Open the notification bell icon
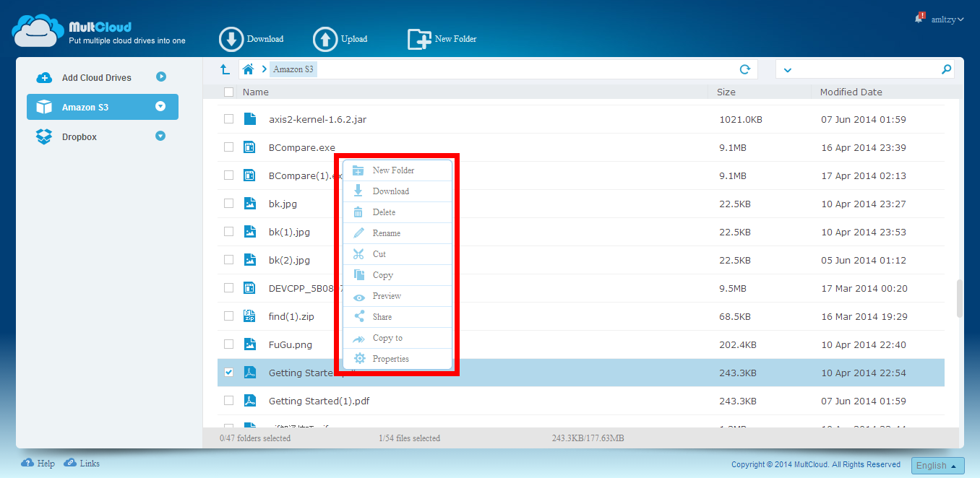980x478 pixels. (x=919, y=19)
